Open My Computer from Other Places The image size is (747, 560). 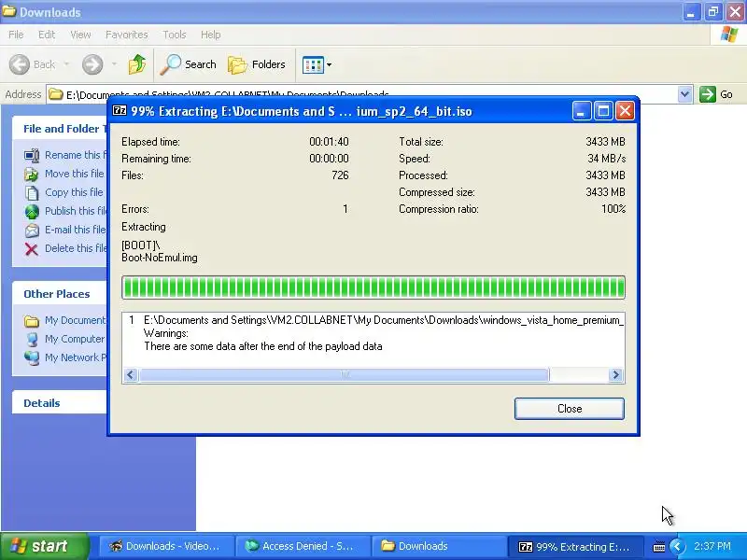click(75, 339)
